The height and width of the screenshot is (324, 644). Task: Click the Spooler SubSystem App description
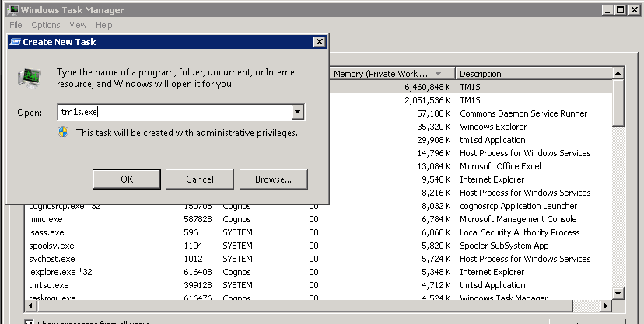[504, 246]
